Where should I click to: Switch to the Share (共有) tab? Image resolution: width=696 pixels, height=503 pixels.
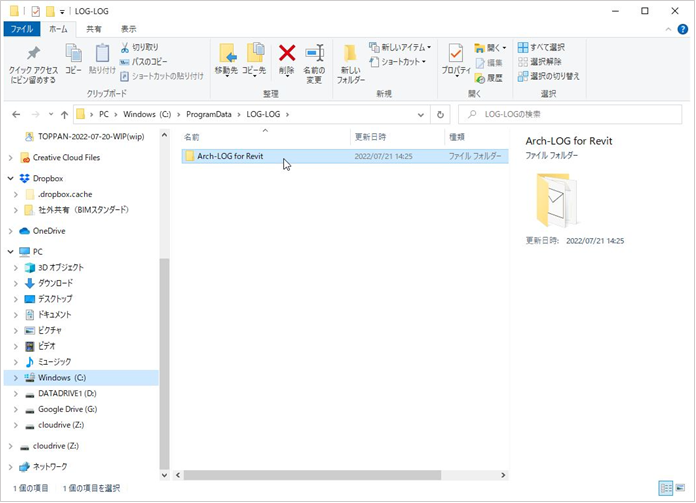[94, 29]
